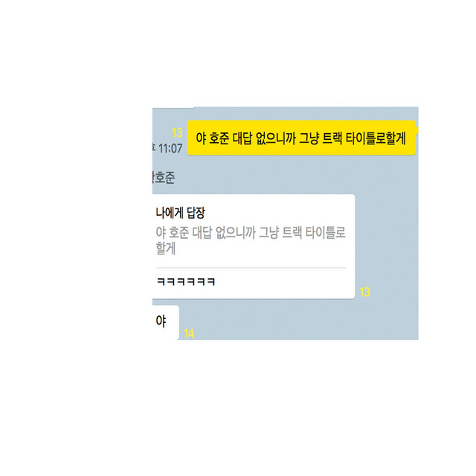The width and height of the screenshot is (476, 476).
Task: Click the divider line inside the reply bubble
Action: (x=251, y=268)
